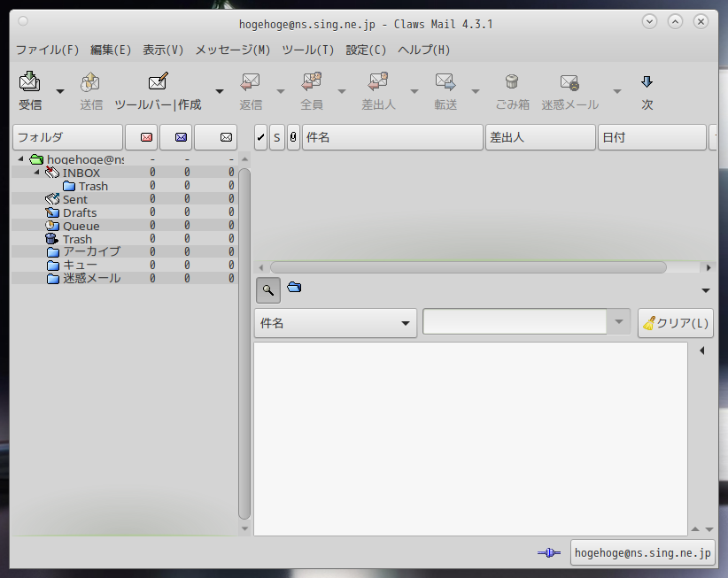Screen dimensions: 728x578
Task: Go to next message with 次 arrow
Action: click(647, 82)
